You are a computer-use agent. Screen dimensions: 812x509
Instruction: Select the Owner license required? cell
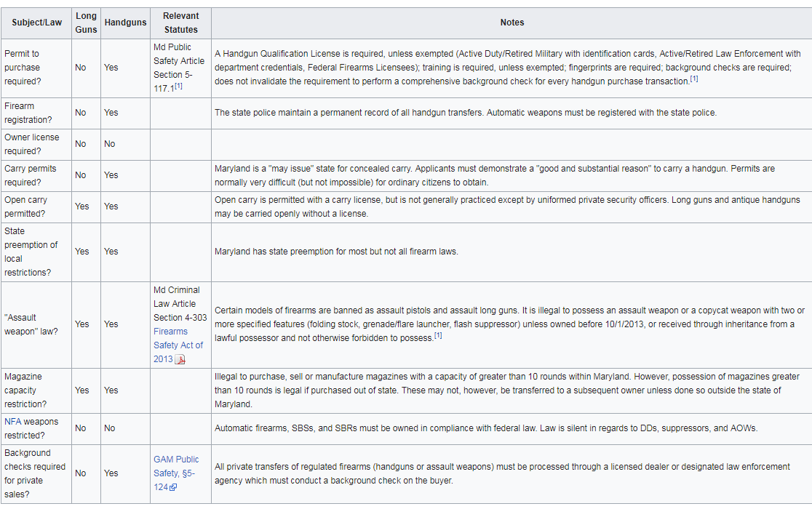click(36, 144)
